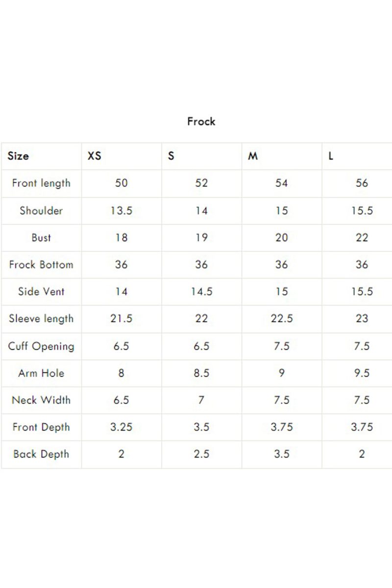Select the Neck Width row label
392x588 pixels.
pyautogui.click(x=41, y=400)
